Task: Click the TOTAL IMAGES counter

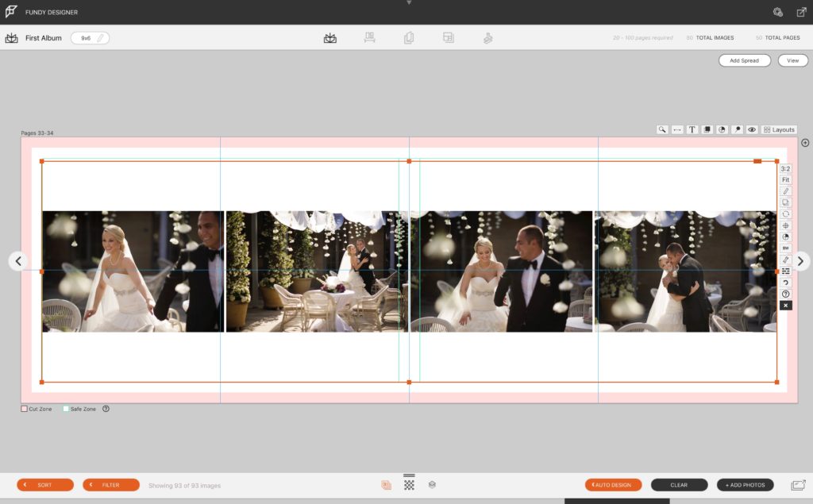Action: [710, 38]
